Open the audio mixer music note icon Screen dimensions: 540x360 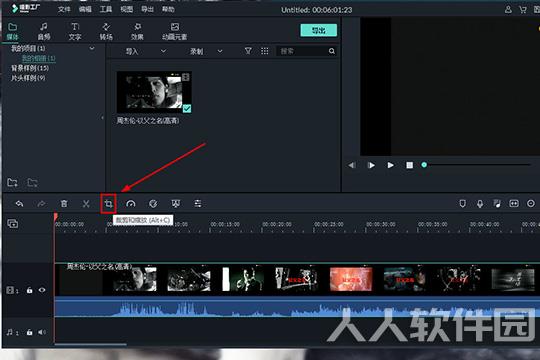click(497, 204)
